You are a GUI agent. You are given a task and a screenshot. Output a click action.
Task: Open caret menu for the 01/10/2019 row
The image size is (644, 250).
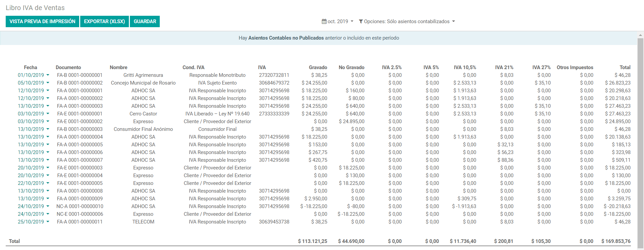pyautogui.click(x=48, y=75)
